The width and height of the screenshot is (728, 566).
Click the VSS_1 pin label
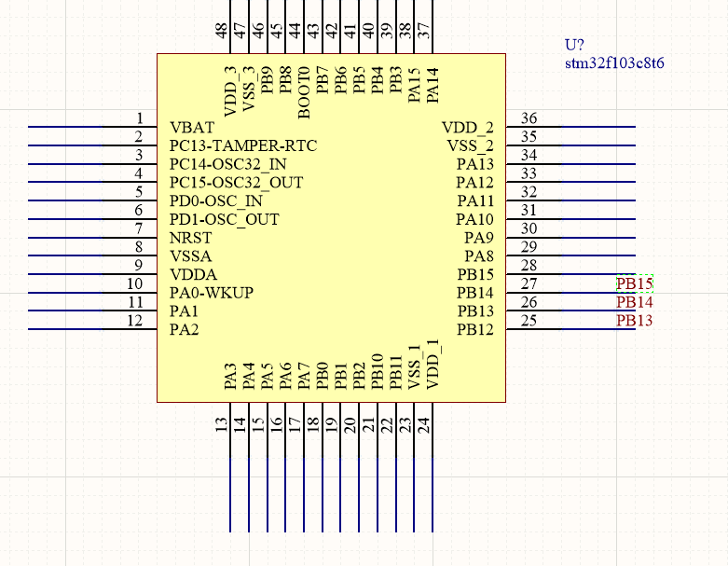pyautogui.click(x=415, y=366)
